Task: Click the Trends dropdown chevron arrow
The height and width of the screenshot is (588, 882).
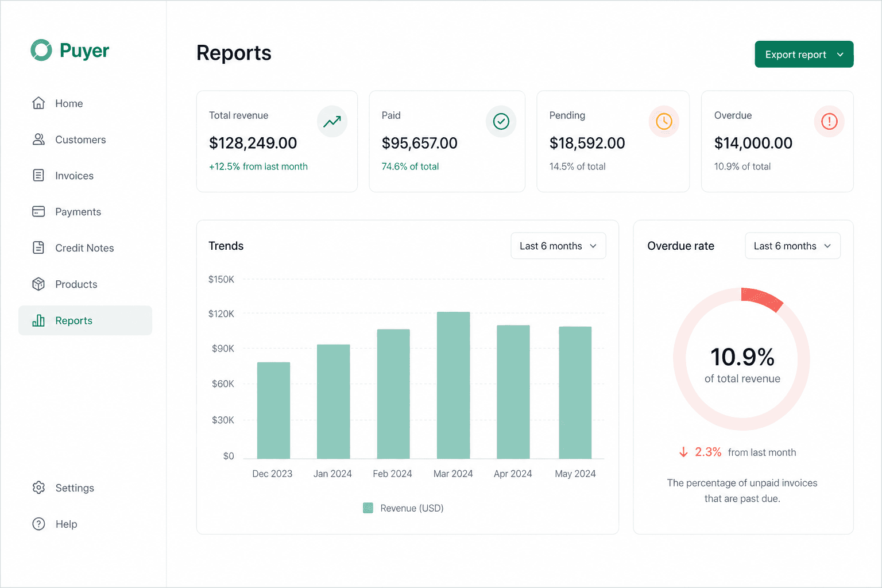Action: 593,246
